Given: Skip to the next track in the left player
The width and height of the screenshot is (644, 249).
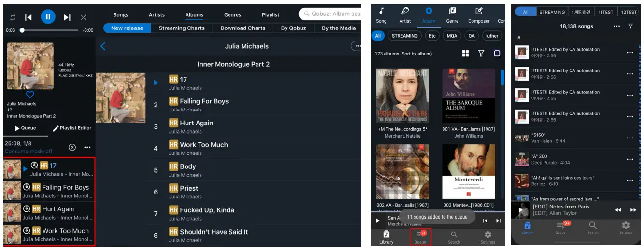Looking at the screenshot, I should [68, 17].
